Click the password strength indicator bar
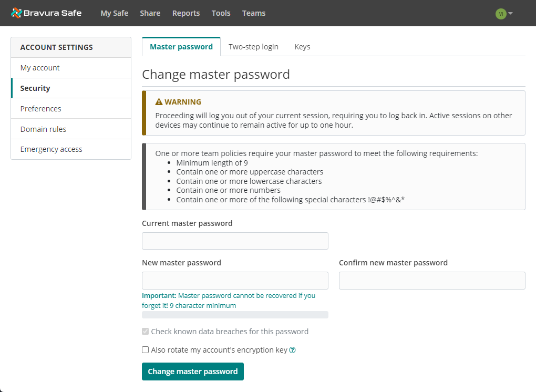This screenshot has width=536, height=392. [x=235, y=314]
